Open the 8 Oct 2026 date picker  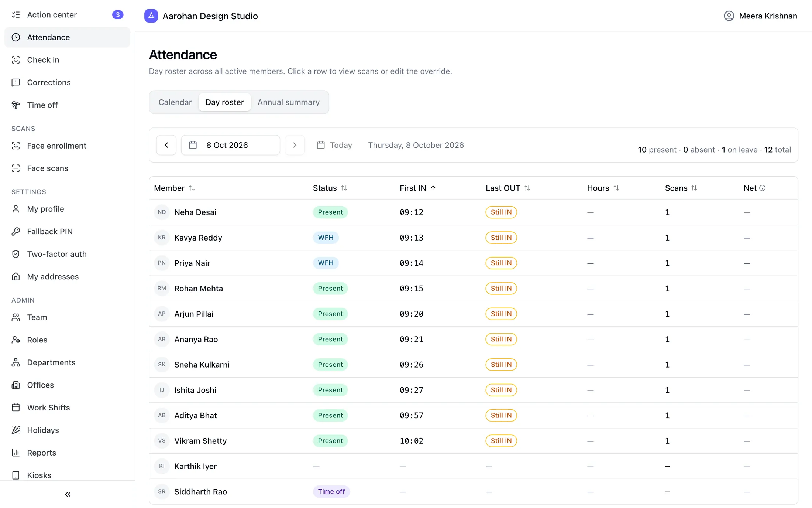(230, 145)
